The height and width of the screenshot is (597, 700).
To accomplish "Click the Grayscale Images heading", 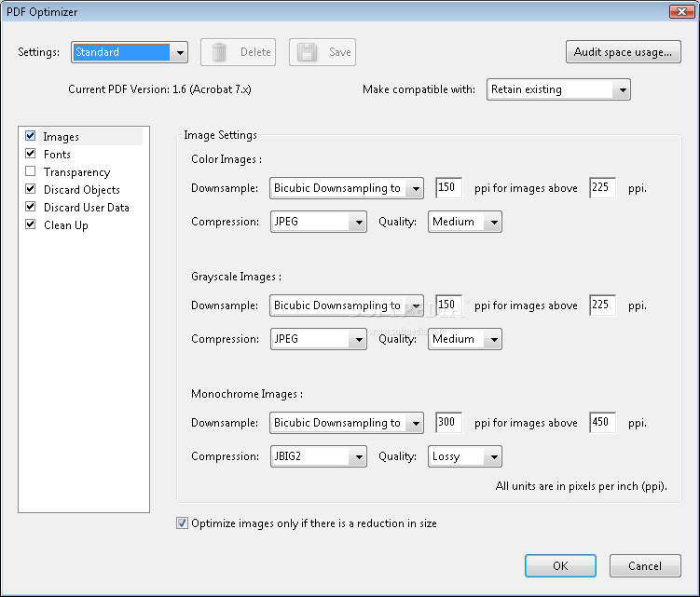I will click(236, 277).
